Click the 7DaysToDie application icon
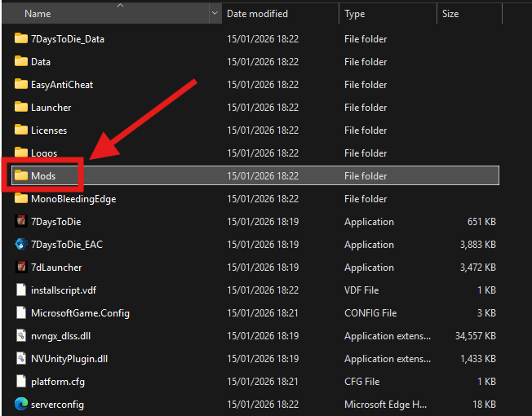The height and width of the screenshot is (416, 532). tap(21, 221)
